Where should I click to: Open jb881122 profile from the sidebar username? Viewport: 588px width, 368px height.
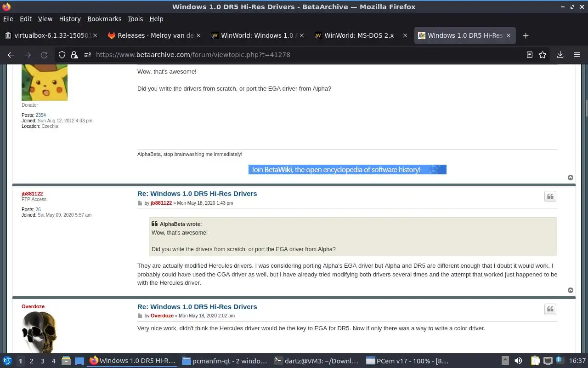(32, 194)
